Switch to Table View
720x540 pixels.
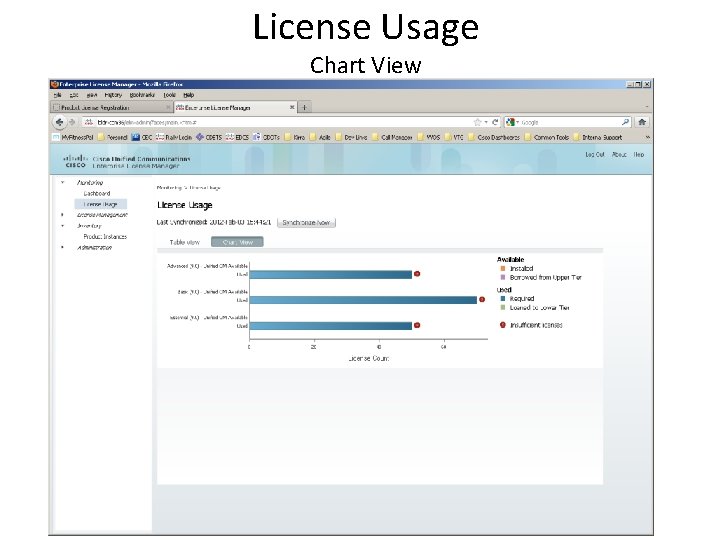click(x=185, y=242)
